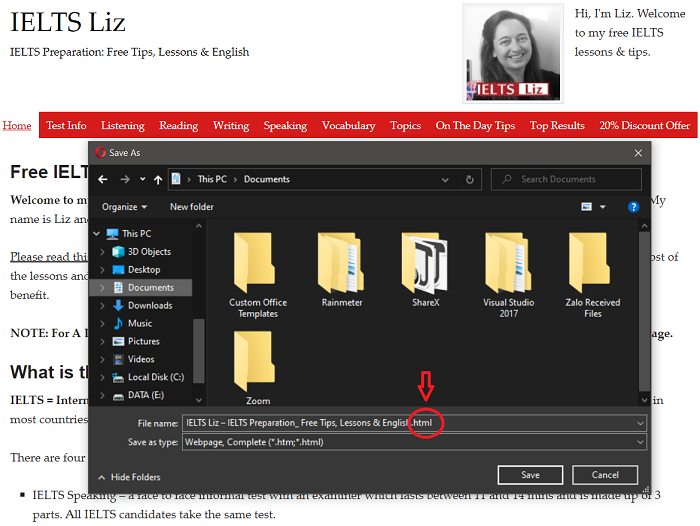Change the view layout icon
Viewport: 700px width, 526px height.
(587, 207)
